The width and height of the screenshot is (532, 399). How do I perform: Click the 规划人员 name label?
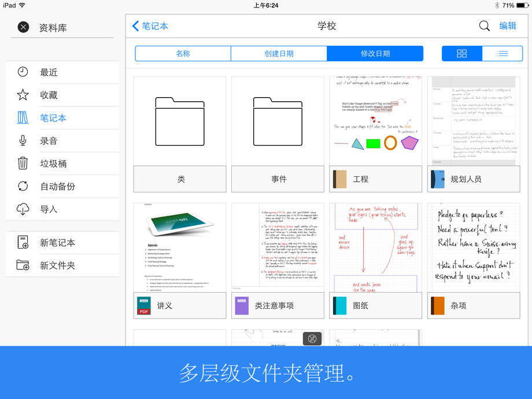tap(466, 179)
